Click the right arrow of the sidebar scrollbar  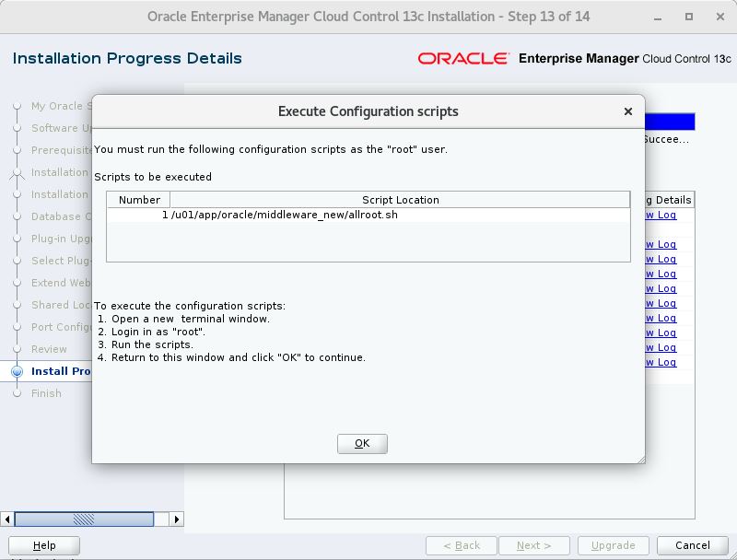click(x=177, y=519)
